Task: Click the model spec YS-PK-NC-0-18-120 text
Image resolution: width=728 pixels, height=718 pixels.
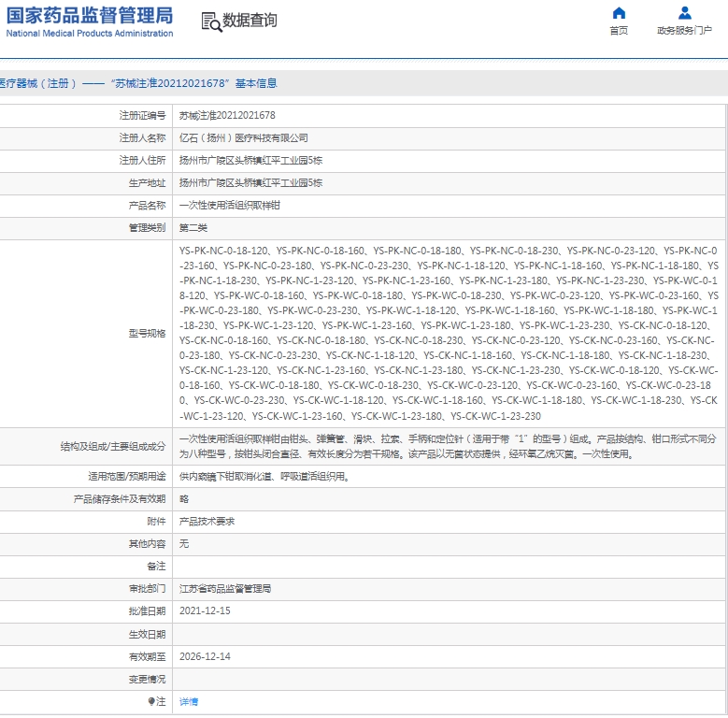Action: (223, 251)
